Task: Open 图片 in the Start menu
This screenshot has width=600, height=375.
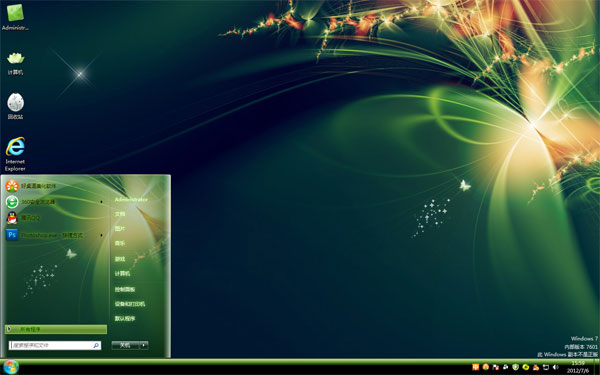Action: point(120,228)
